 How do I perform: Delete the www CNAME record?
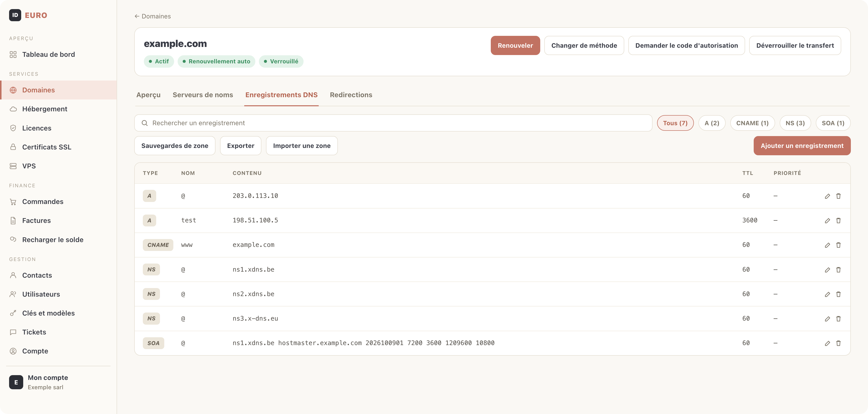click(838, 245)
